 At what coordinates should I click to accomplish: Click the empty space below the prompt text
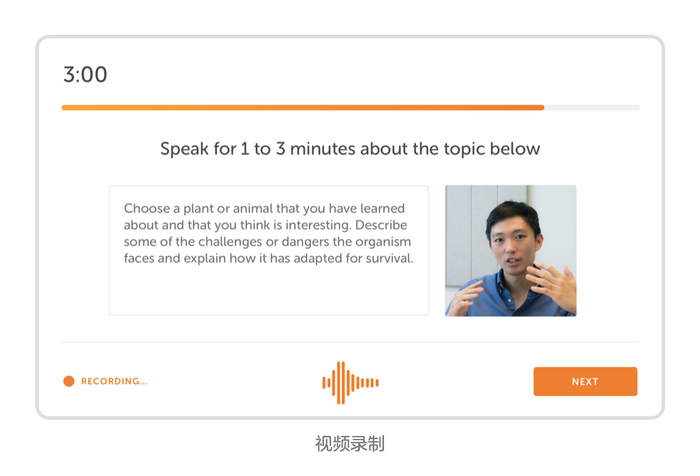[x=268, y=292]
